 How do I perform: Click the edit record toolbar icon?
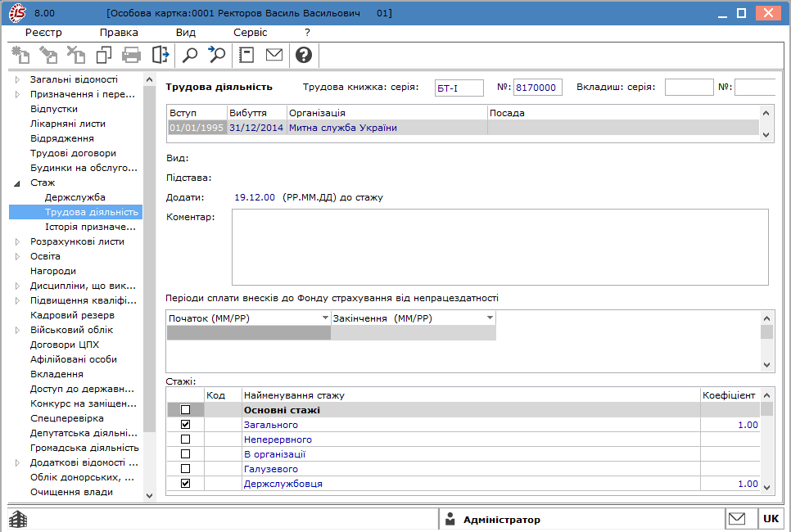point(48,55)
